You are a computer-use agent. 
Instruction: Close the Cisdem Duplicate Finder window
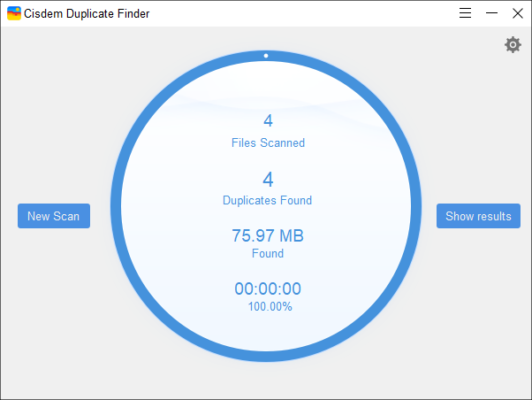point(517,13)
